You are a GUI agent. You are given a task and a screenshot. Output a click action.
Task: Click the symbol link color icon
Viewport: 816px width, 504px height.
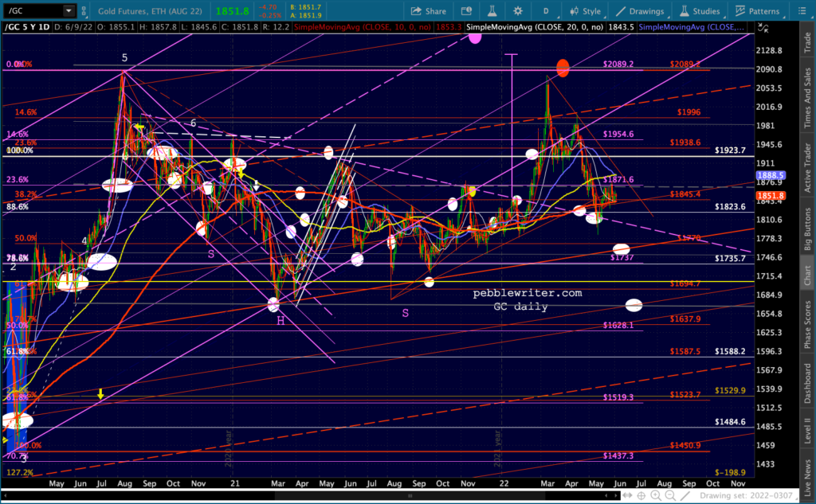point(84,11)
